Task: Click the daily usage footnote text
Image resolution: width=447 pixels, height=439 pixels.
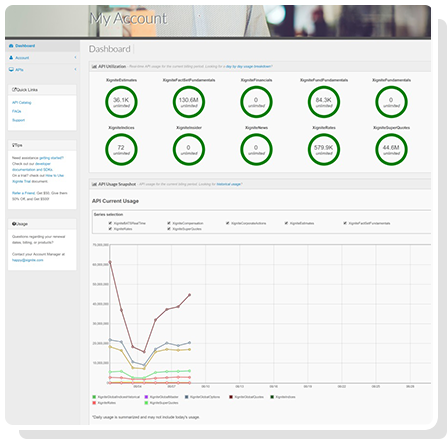Action: click(146, 417)
